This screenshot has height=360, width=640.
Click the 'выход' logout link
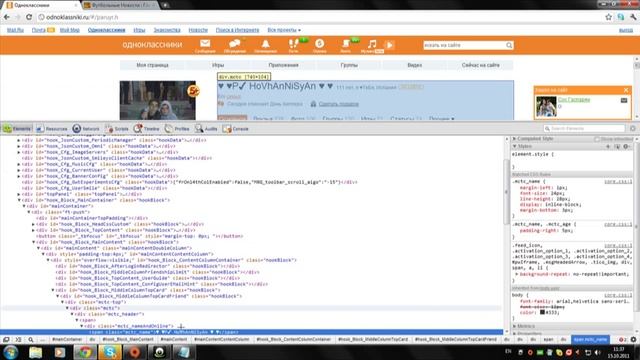pos(626,30)
